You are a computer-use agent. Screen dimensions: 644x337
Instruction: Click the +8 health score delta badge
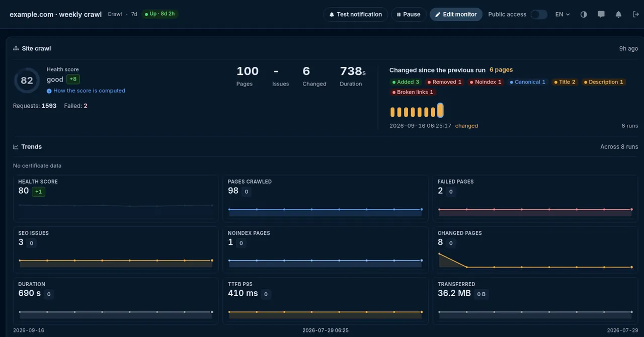(x=73, y=79)
